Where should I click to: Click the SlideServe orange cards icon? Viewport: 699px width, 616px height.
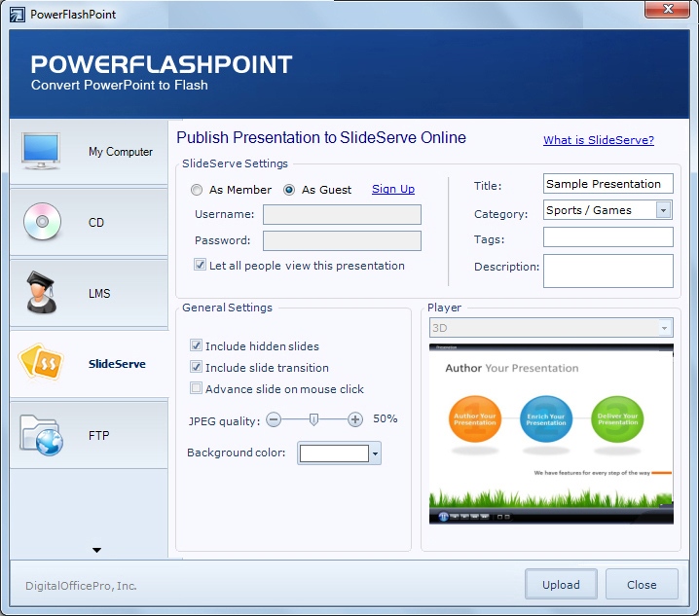pos(42,364)
